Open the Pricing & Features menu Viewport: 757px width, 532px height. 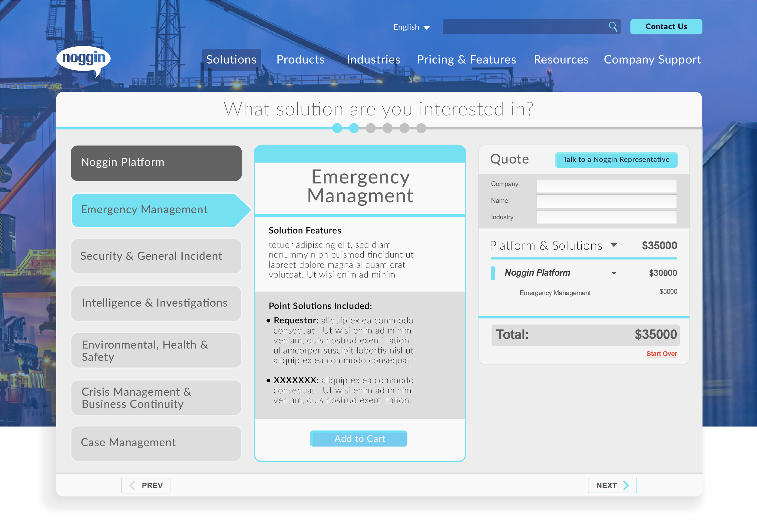coord(467,59)
